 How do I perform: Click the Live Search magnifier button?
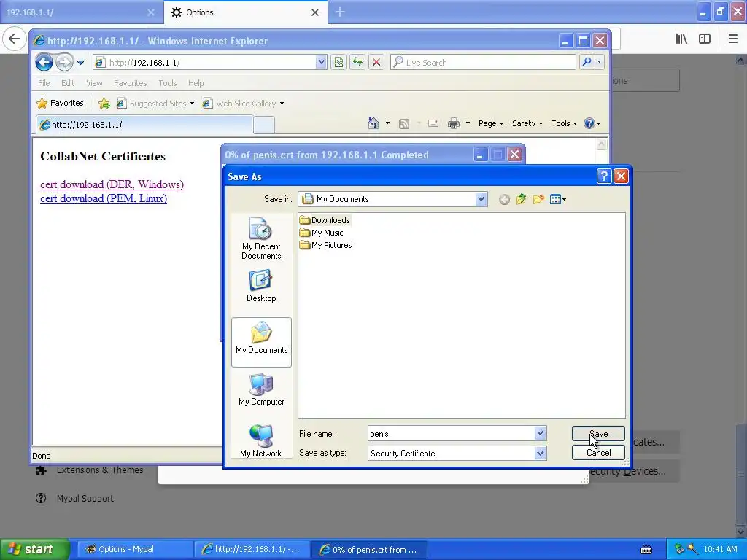(587, 62)
